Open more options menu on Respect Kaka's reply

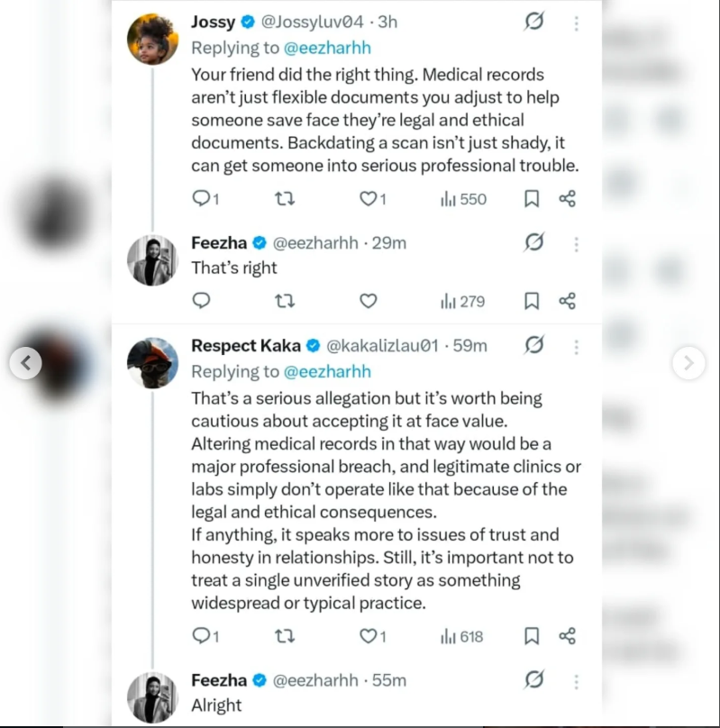[575, 347]
